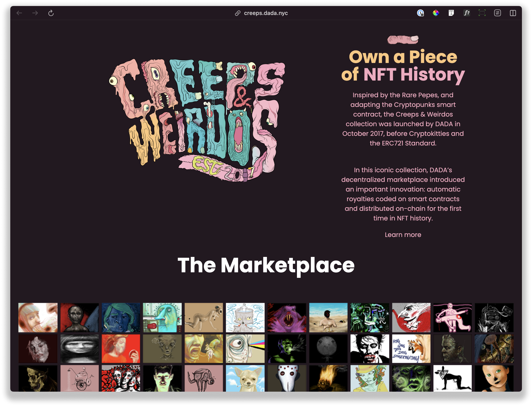Image resolution: width=532 pixels, height=406 pixels.
Task: Select the black crawling figure on white thumbnail
Action: tap(453, 378)
